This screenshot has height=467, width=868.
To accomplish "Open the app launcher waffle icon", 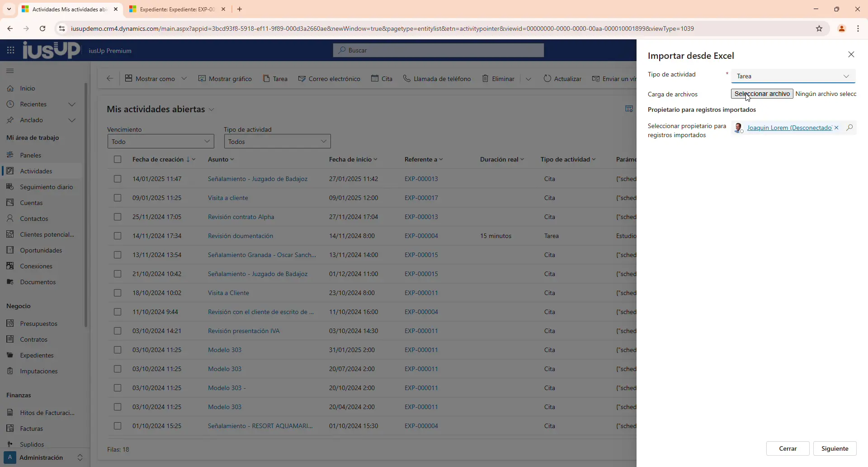I will 10,50.
